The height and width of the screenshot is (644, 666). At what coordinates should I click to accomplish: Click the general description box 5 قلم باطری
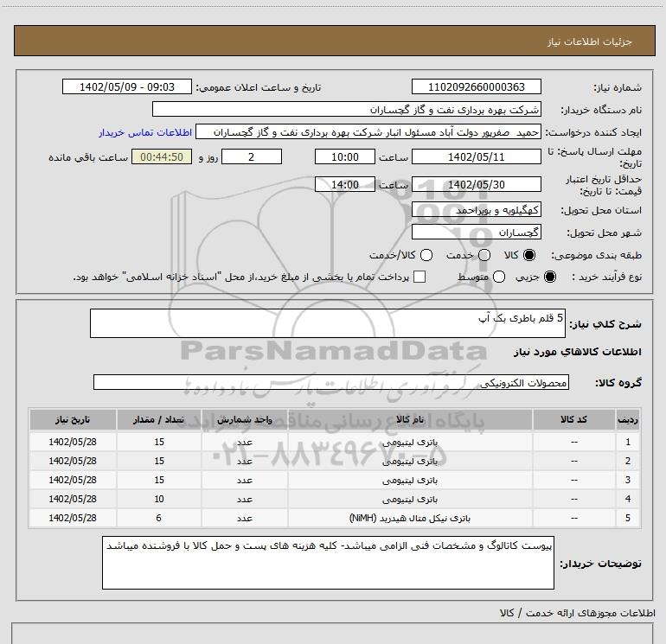click(x=328, y=323)
